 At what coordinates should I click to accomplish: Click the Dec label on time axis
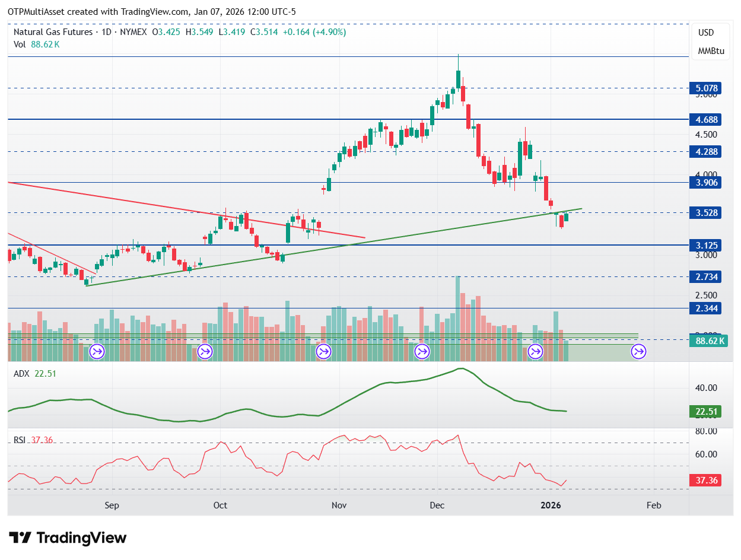[437, 505]
